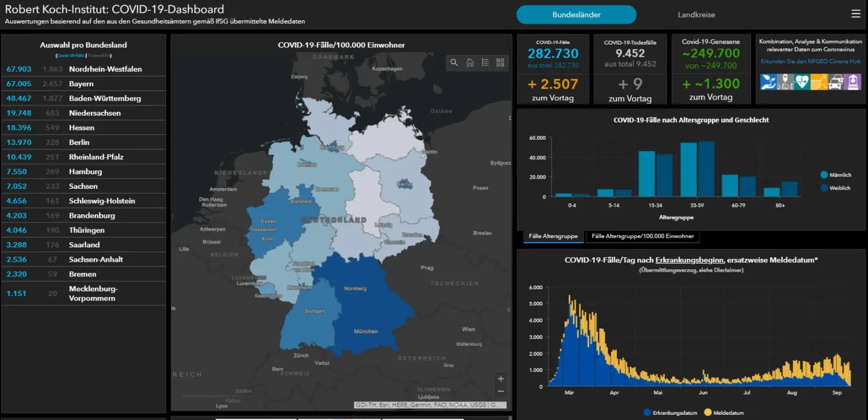Zoom out with the map minus button
Screen dimensions: 868x420
[x=501, y=392]
